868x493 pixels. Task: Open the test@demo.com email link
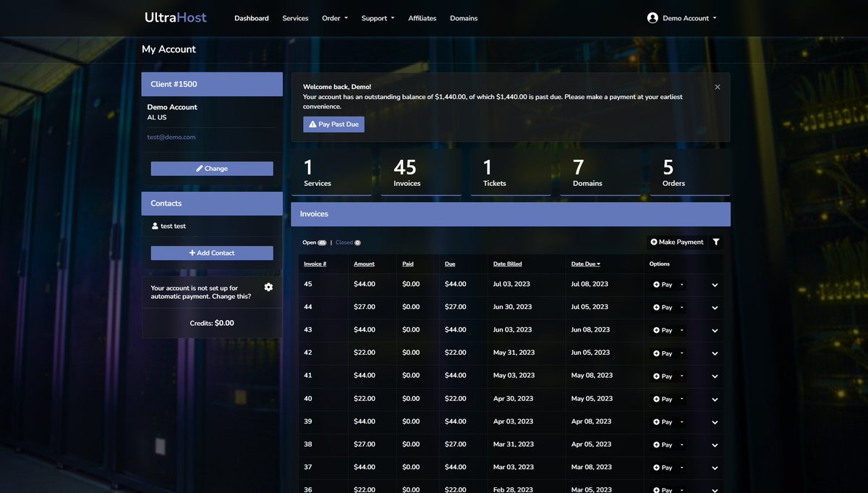[x=169, y=135]
